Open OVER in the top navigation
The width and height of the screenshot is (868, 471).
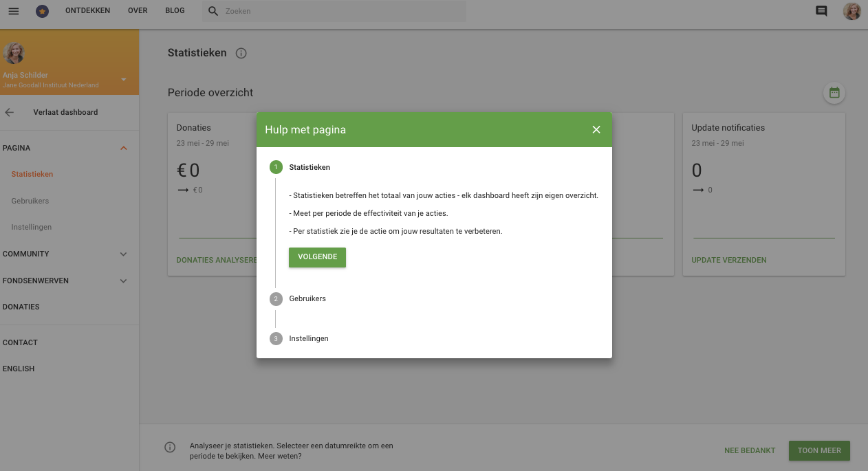click(x=138, y=11)
